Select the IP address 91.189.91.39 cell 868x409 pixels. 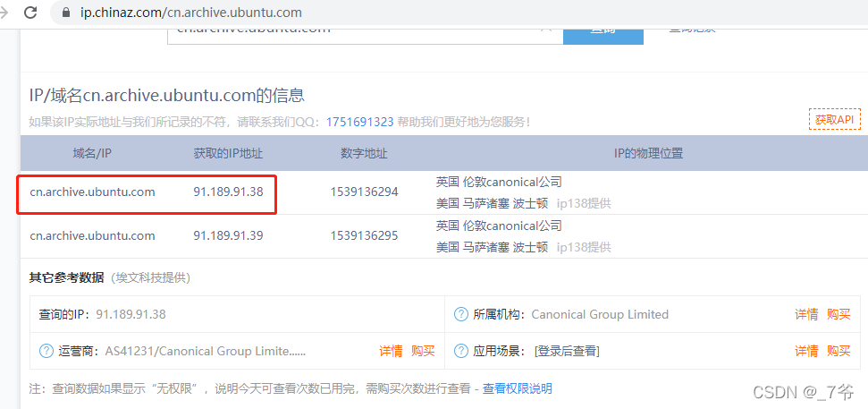228,235
